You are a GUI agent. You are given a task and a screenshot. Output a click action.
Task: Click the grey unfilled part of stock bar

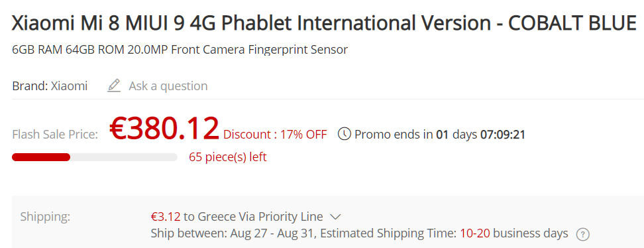124,157
